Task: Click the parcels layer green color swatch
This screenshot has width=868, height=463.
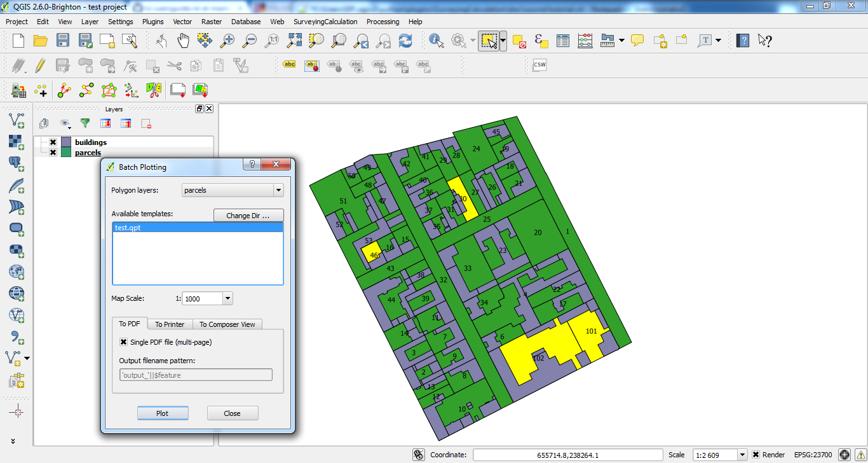Action: (x=66, y=153)
